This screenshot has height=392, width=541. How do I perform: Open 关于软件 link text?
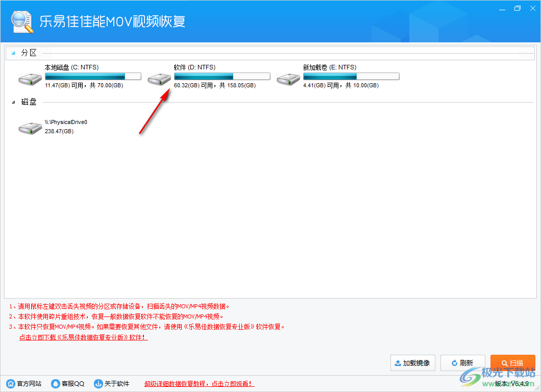pyautogui.click(x=117, y=383)
